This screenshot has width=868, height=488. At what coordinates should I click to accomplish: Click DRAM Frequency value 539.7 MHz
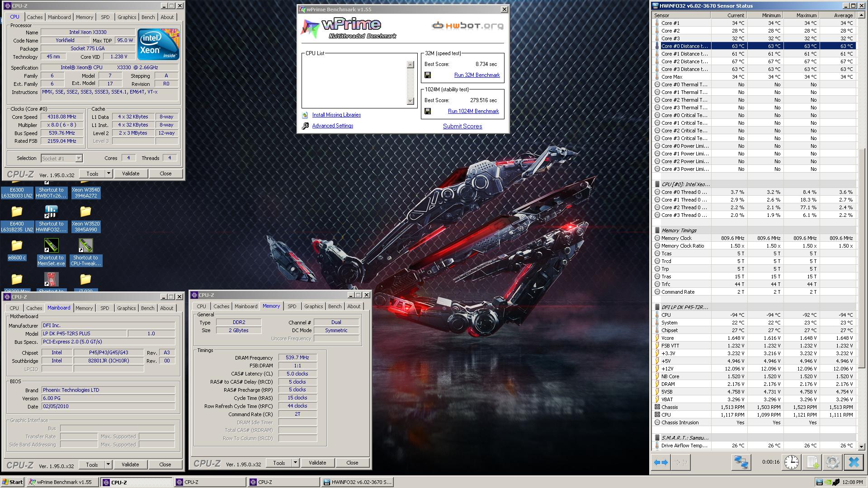point(297,357)
